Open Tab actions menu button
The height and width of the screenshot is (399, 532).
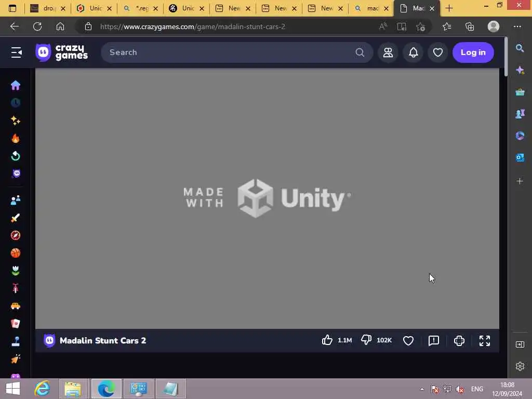point(12,8)
